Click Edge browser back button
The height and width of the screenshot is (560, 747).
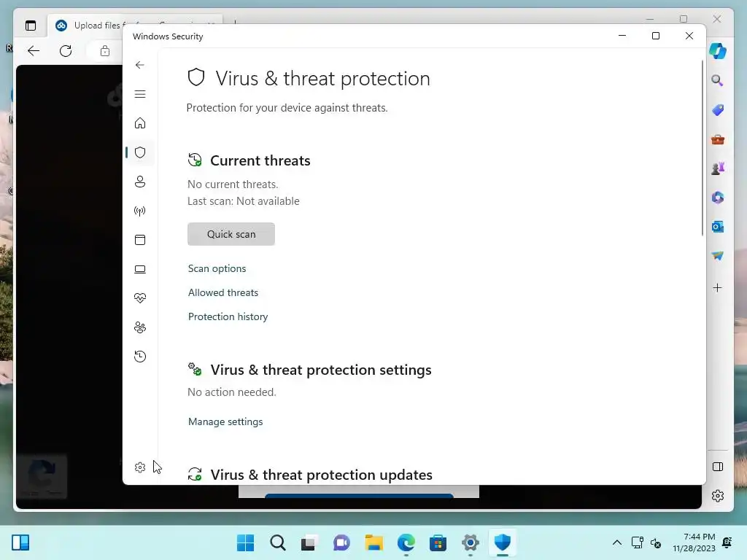coord(34,50)
